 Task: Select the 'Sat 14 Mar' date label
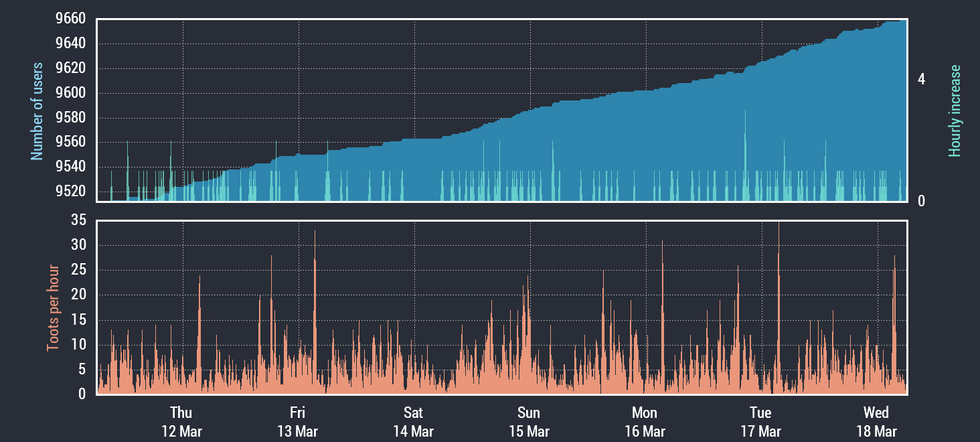tap(413, 421)
